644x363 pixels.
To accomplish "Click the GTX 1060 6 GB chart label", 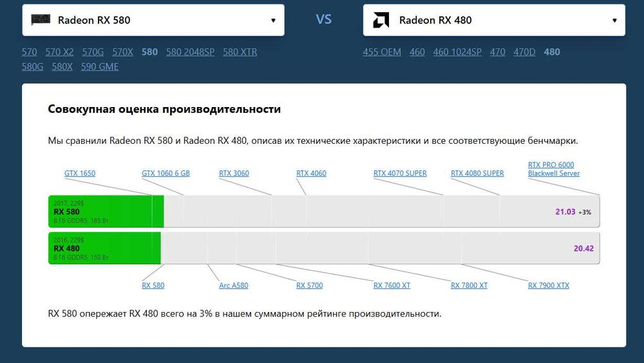I will (166, 173).
